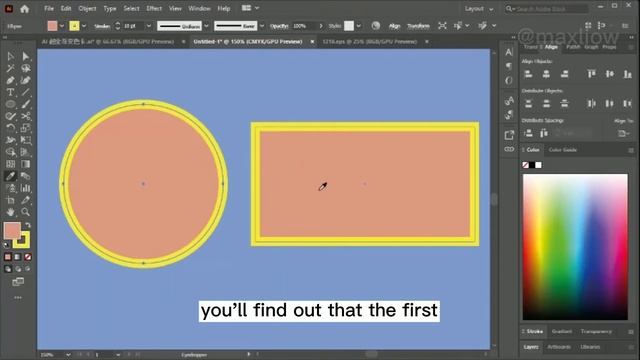Select the Gradient tool
Viewport: 640px width, 360px height.
pyautogui.click(x=25, y=164)
